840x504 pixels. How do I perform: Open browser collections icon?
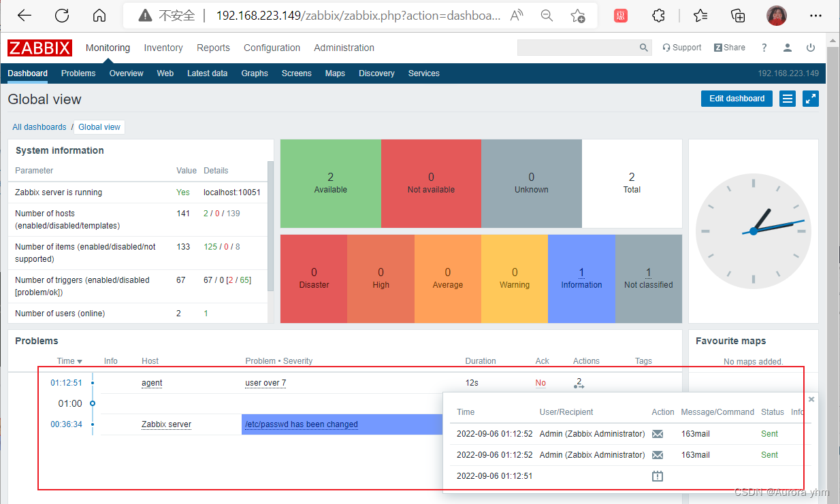point(738,15)
